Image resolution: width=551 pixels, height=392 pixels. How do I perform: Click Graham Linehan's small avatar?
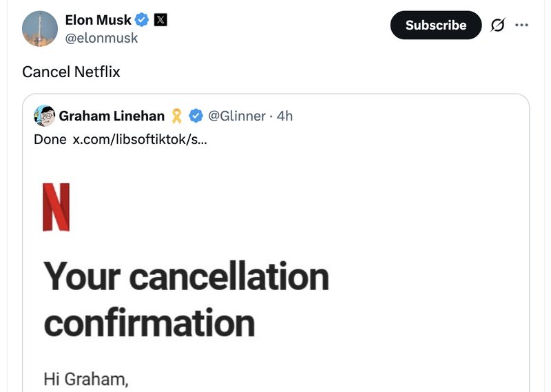(44, 116)
